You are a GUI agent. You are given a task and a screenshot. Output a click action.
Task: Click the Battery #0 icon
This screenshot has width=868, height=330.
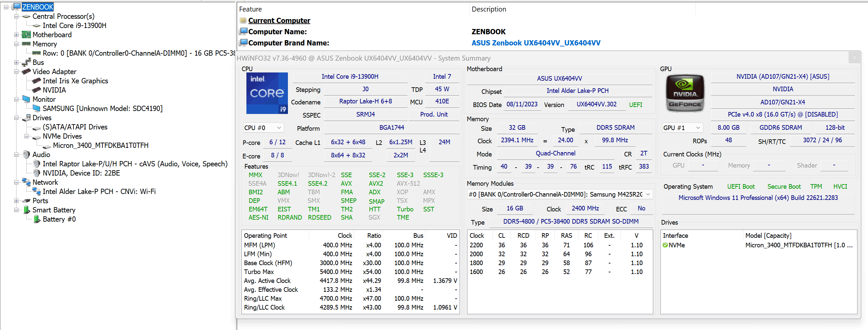37,219
